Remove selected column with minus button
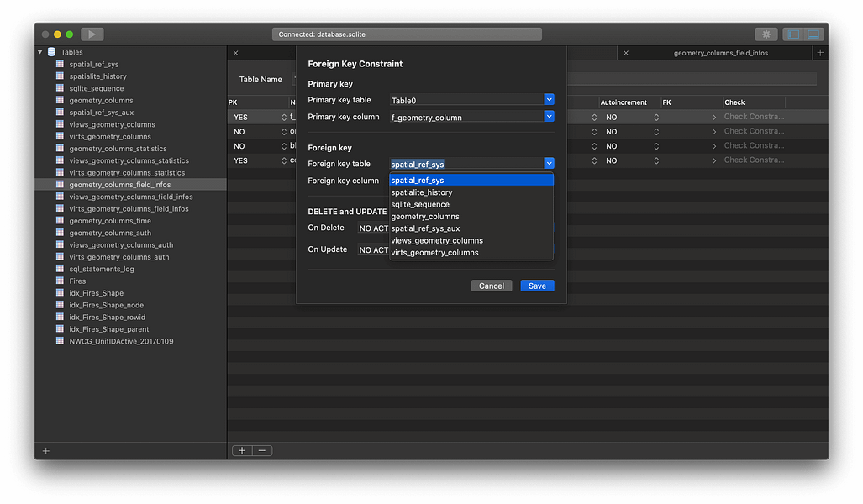 pyautogui.click(x=262, y=450)
